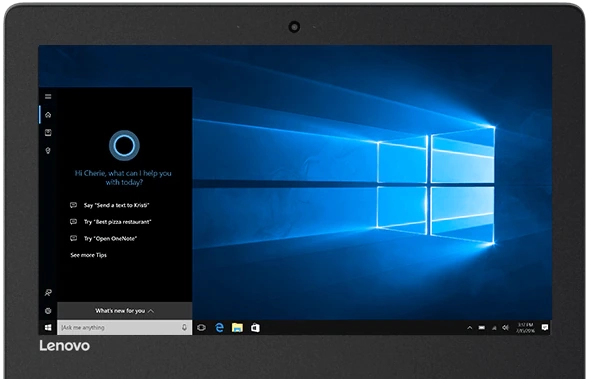The image size is (590, 379).
Task: Open the Windows Store taskbar icon
Action: 255,328
